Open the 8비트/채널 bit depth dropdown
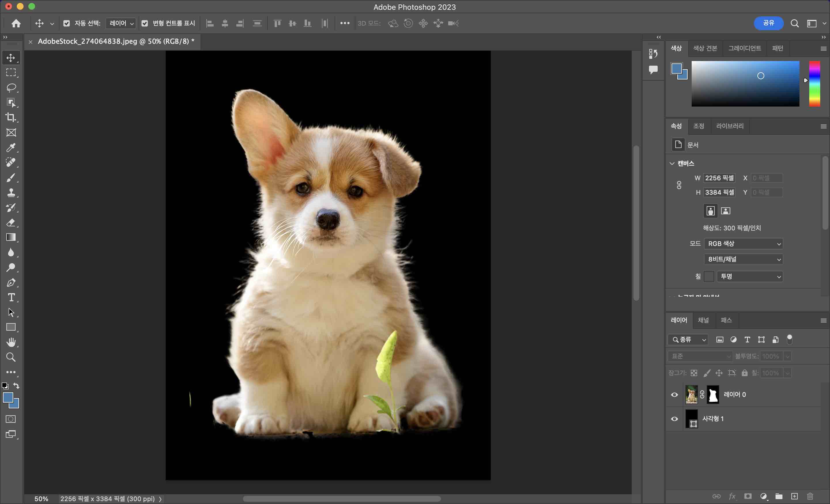Screen dimensions: 830x504 click(x=743, y=259)
